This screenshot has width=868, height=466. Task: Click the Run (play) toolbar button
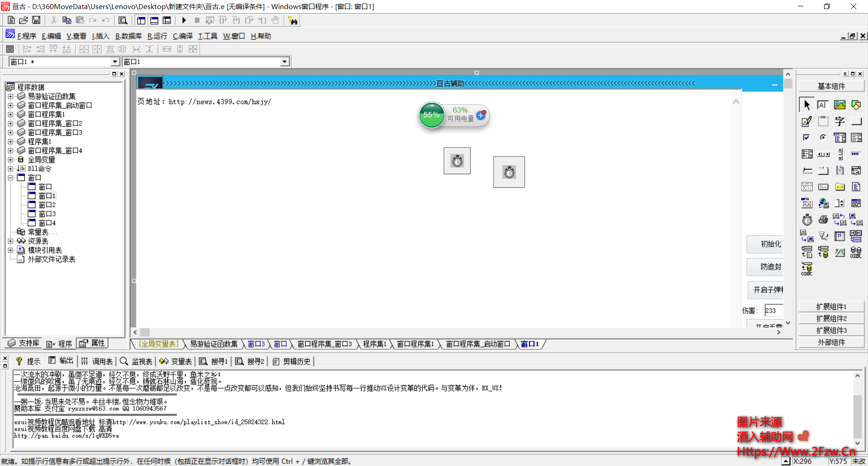coord(184,20)
